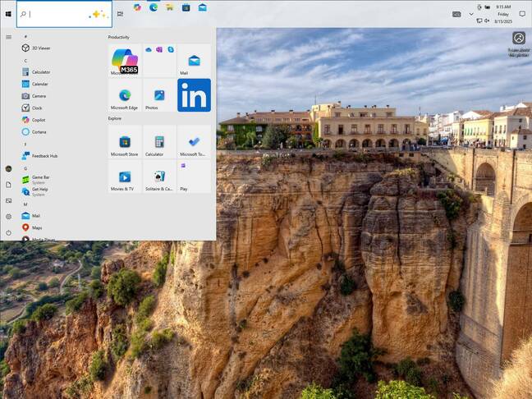Open the Movies & TV tile
The width and height of the screenshot is (532, 399).
coord(125,177)
